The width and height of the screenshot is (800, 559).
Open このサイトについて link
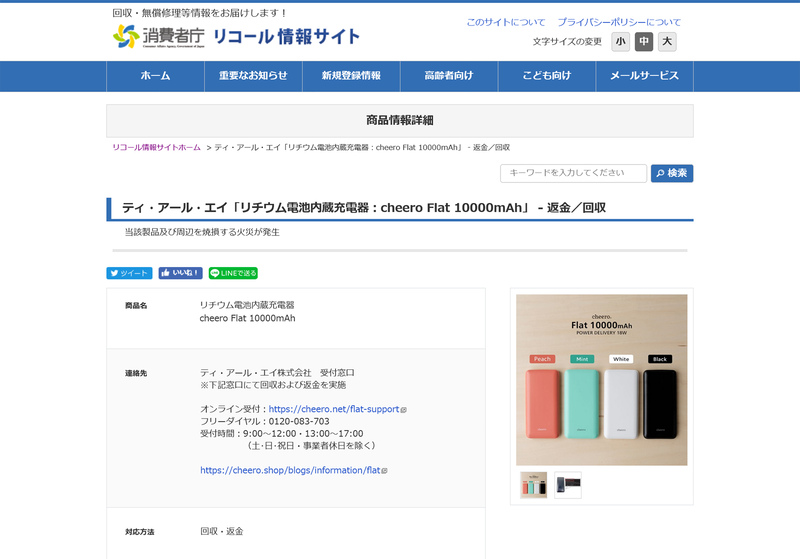pyautogui.click(x=506, y=22)
